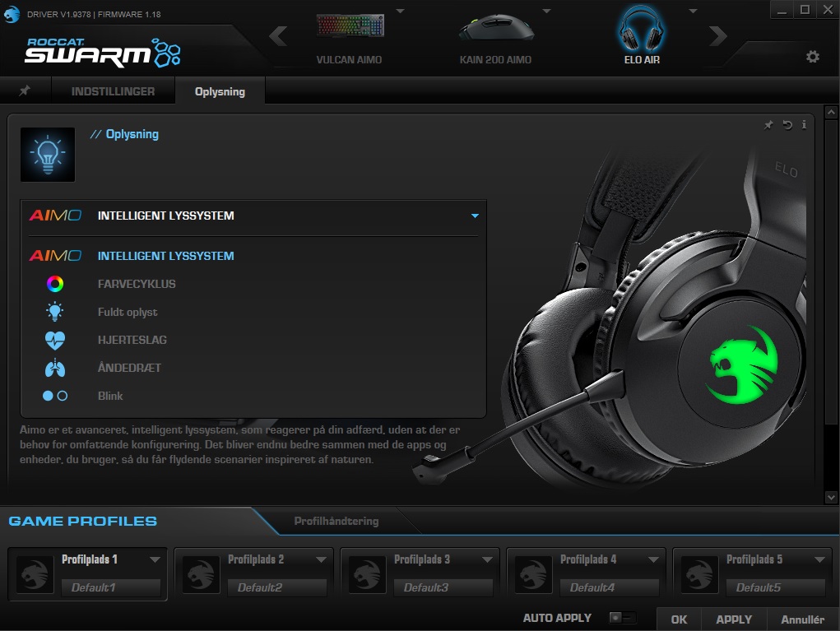The width and height of the screenshot is (840, 631).
Task: Open the Vulcan AIMO device dropdown arrow
Action: (400, 11)
